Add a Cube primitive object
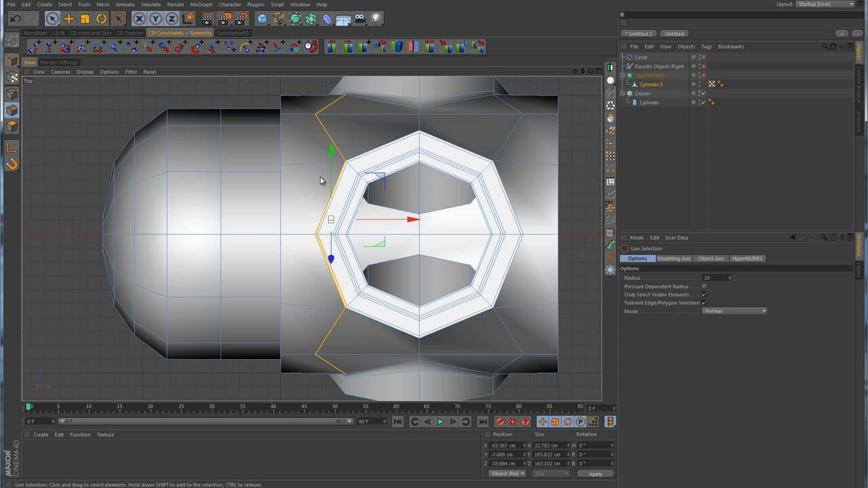This screenshot has width=868, height=488. [262, 19]
